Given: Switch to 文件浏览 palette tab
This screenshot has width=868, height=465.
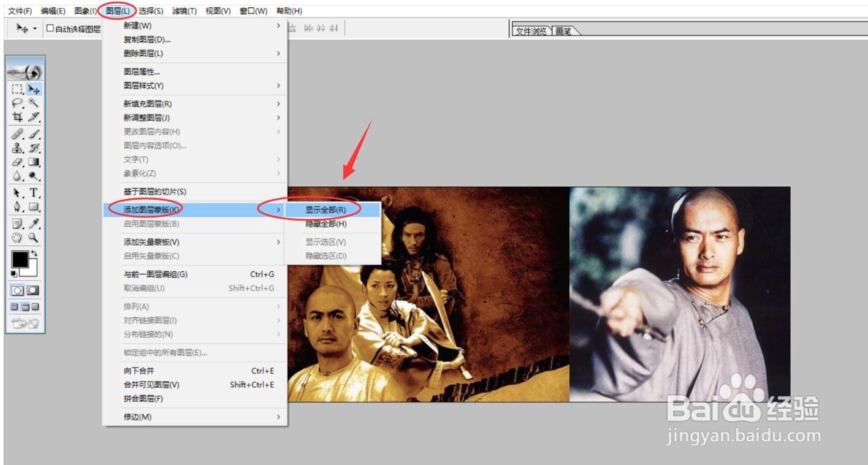Looking at the screenshot, I should (531, 31).
